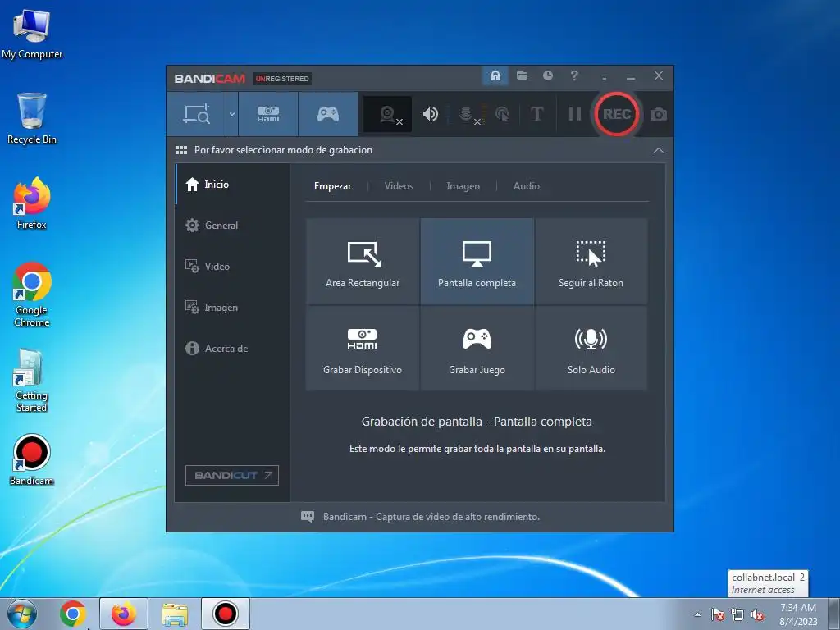Toggle the webcam overlay icon
The width and height of the screenshot is (840, 630).
pos(387,114)
